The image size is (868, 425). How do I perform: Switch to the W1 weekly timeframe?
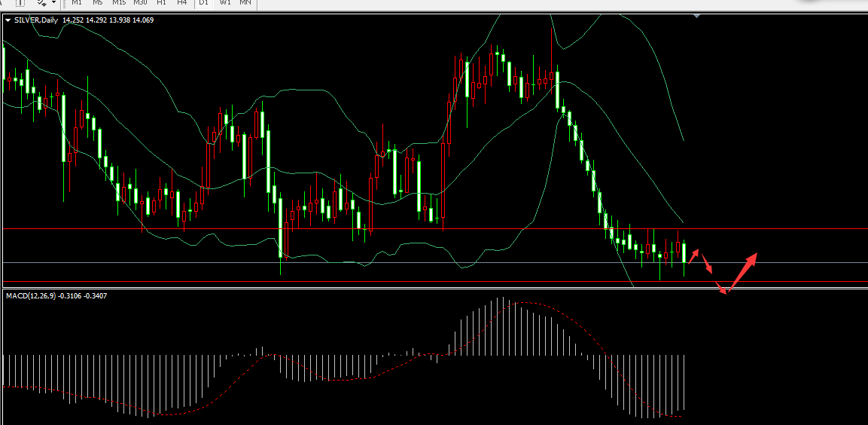click(x=225, y=3)
